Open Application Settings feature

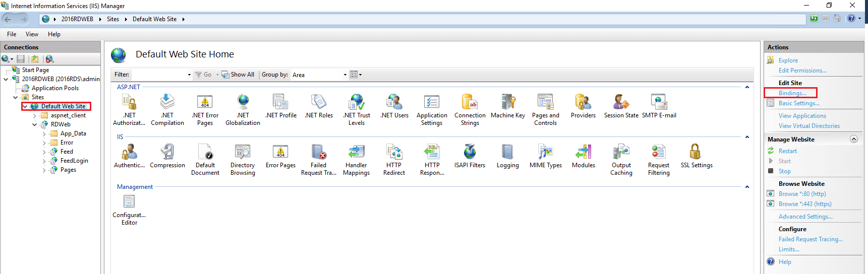(x=432, y=110)
